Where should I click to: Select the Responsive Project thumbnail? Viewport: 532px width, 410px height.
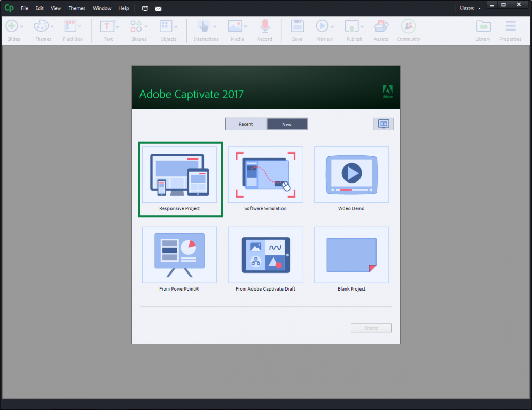pyautogui.click(x=179, y=175)
